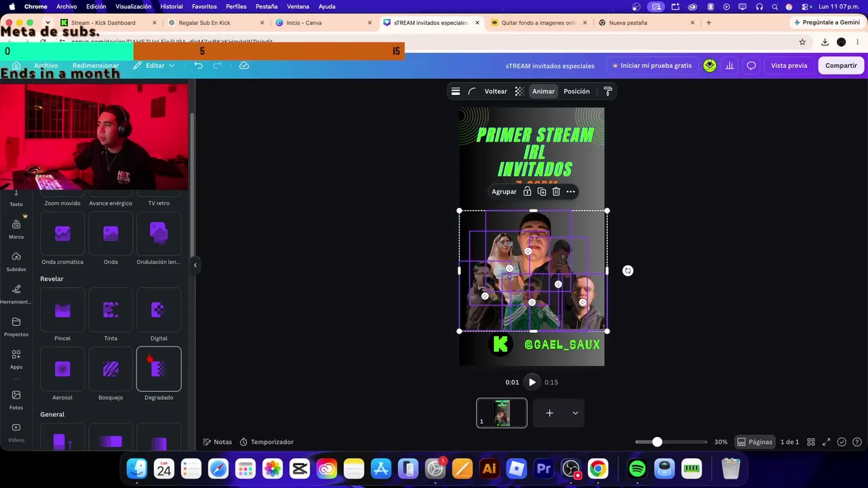Click the Vista previa button

click(x=789, y=66)
